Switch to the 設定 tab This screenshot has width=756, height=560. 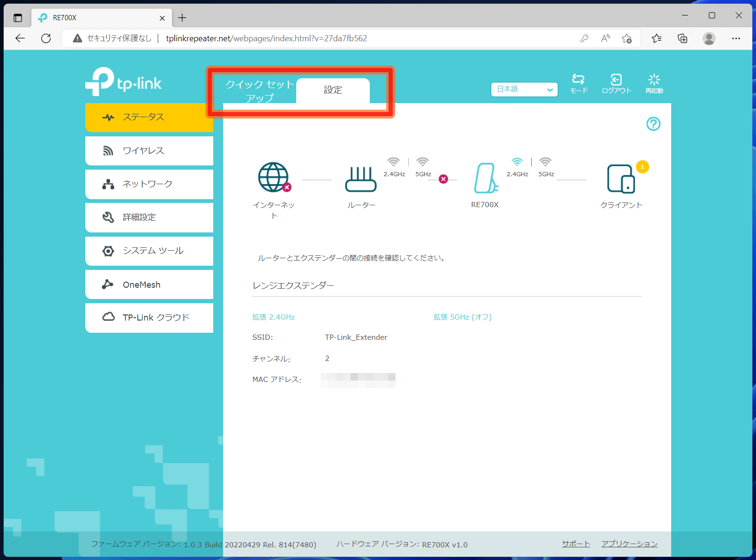tap(333, 90)
